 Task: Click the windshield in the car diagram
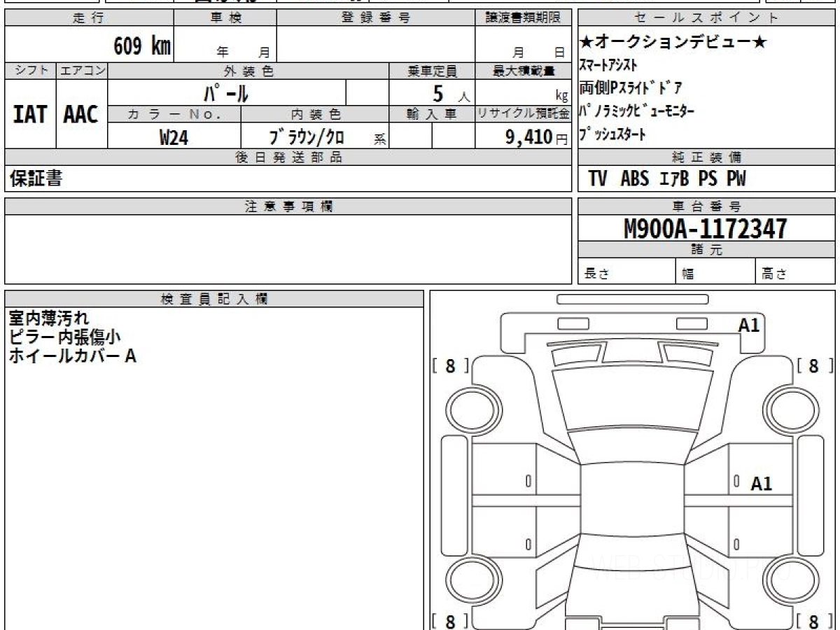632,399
